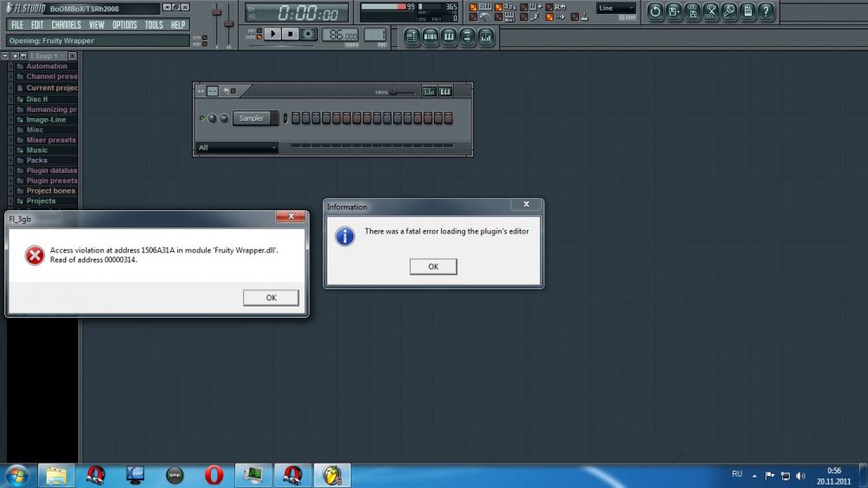This screenshot has width=868, height=488.
Task: Switch to song mode toggle
Action: [x=259, y=37]
